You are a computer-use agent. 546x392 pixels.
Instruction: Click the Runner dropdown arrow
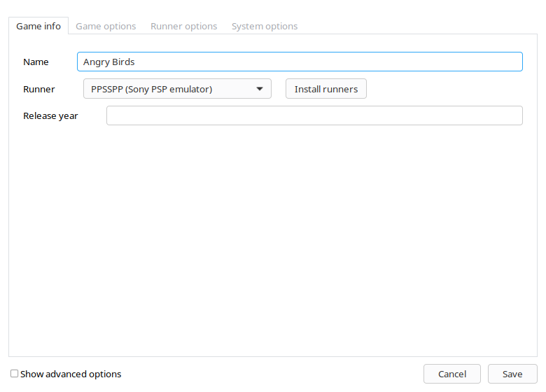259,89
